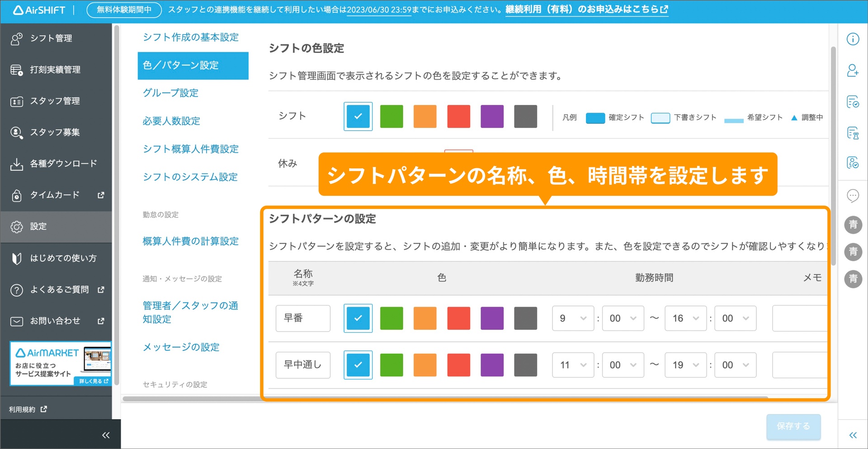The height and width of the screenshot is (449, 868).
Task: Open the minute dropdown showing 00 for 早番
Action: [x=623, y=318]
